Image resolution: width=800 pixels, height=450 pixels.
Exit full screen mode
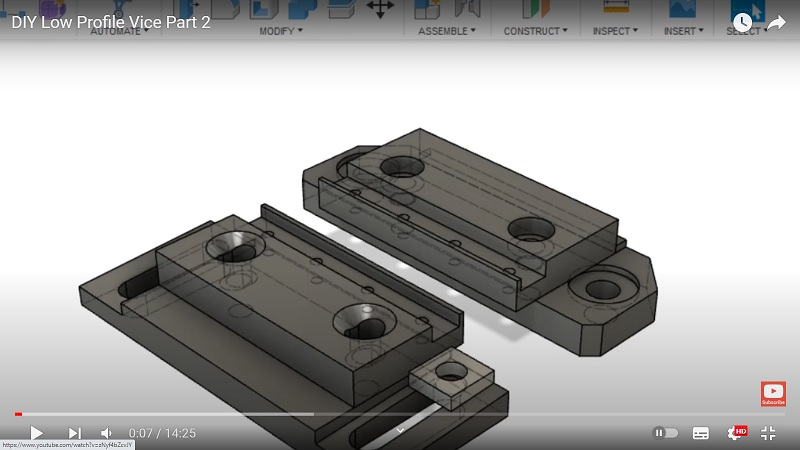pyautogui.click(x=768, y=433)
